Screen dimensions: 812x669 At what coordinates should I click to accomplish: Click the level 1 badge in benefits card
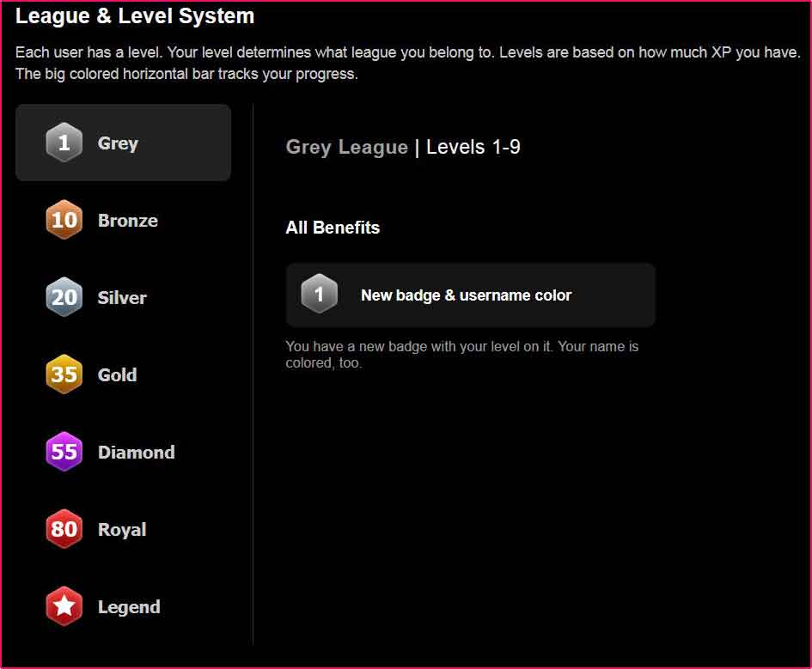[319, 294]
